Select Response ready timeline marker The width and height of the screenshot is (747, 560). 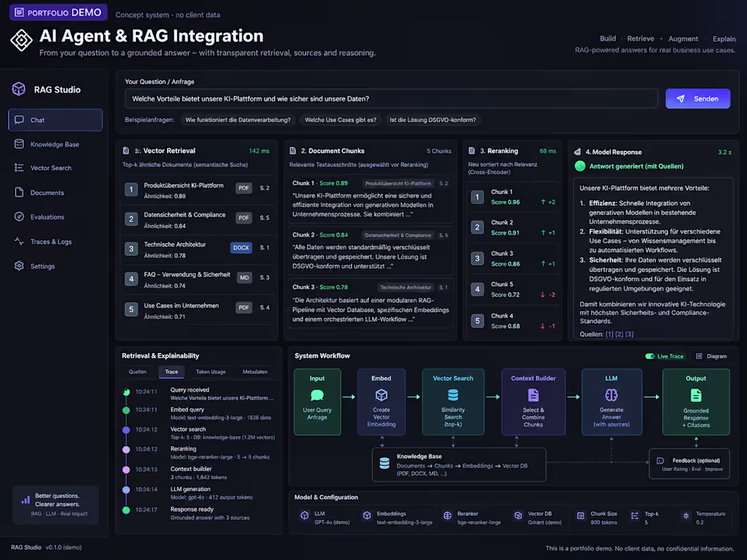click(126, 510)
